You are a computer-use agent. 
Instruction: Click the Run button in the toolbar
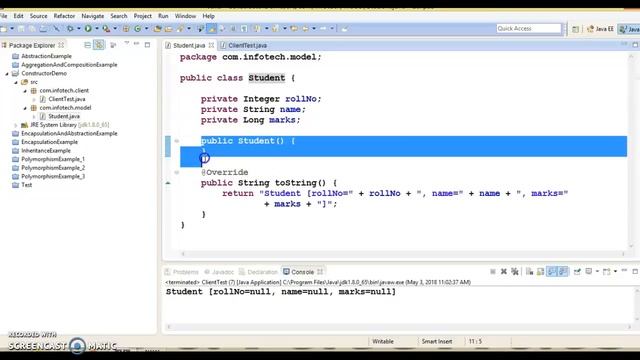click(88, 29)
